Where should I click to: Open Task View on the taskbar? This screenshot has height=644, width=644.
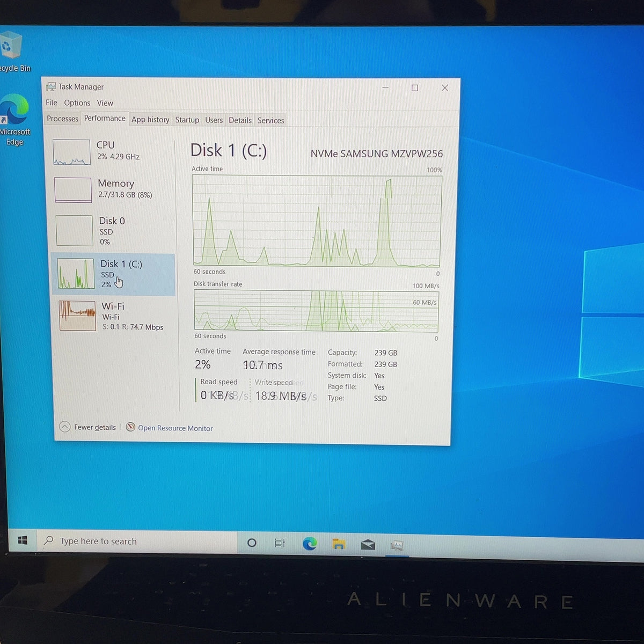point(280,543)
